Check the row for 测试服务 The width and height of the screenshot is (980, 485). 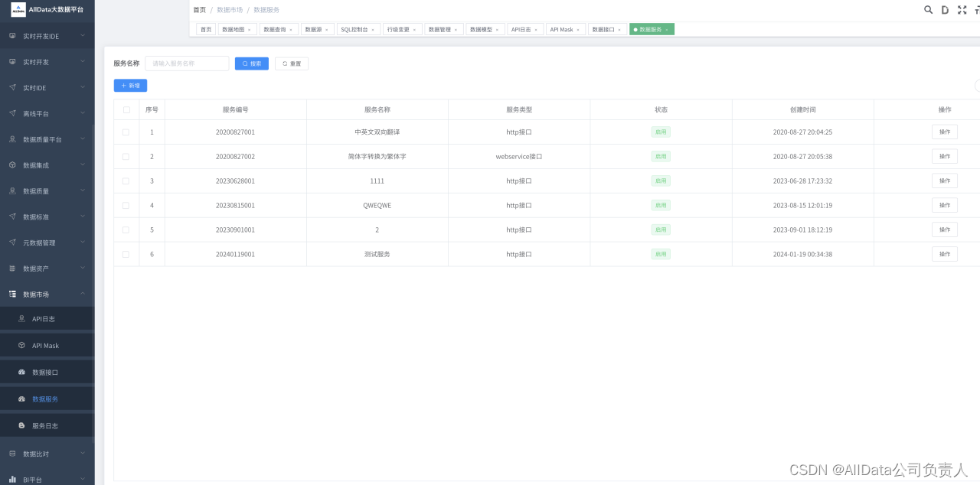coord(126,254)
